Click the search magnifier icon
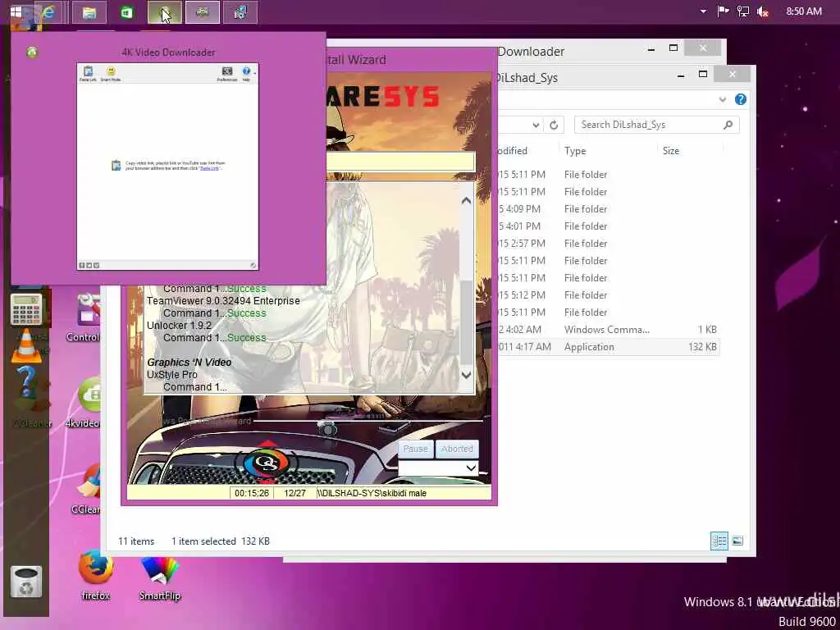The height and width of the screenshot is (630, 840). point(728,125)
